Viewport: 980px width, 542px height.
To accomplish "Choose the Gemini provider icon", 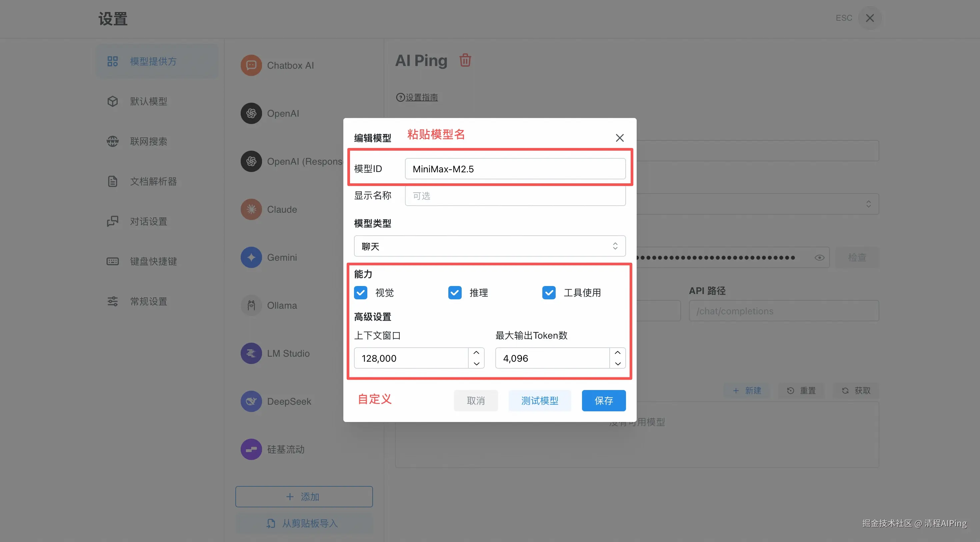I will click(251, 257).
